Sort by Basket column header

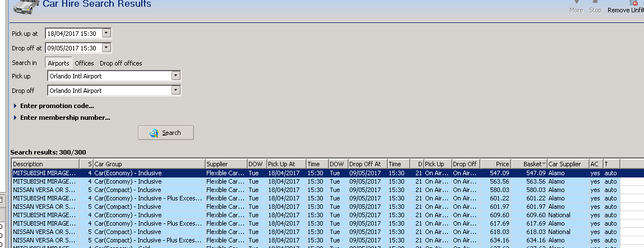coord(529,164)
